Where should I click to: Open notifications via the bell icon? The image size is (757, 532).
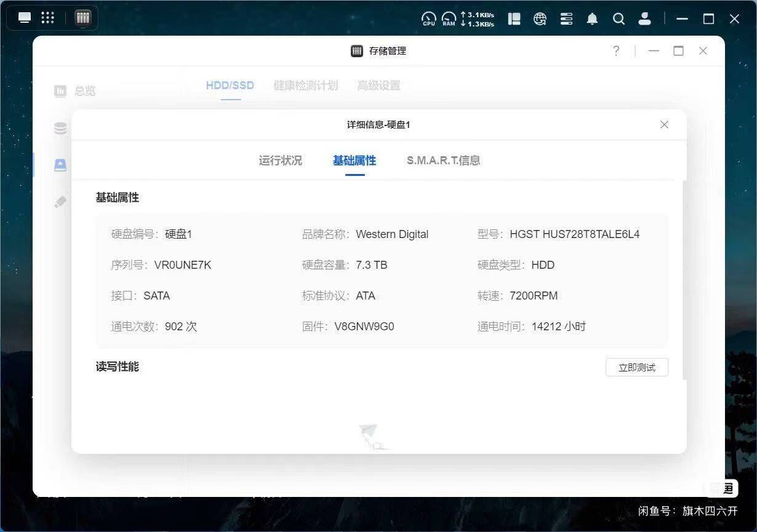click(x=592, y=18)
